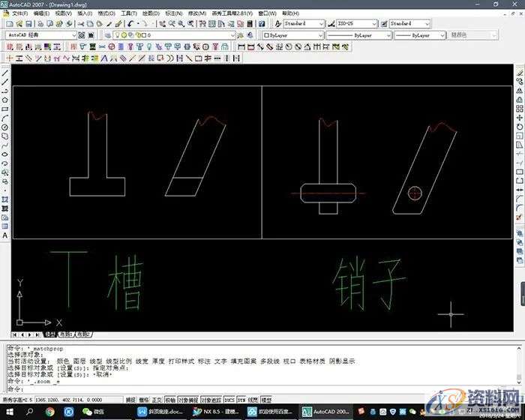
Task: Select the Circle draw tool
Action: (x=5, y=127)
